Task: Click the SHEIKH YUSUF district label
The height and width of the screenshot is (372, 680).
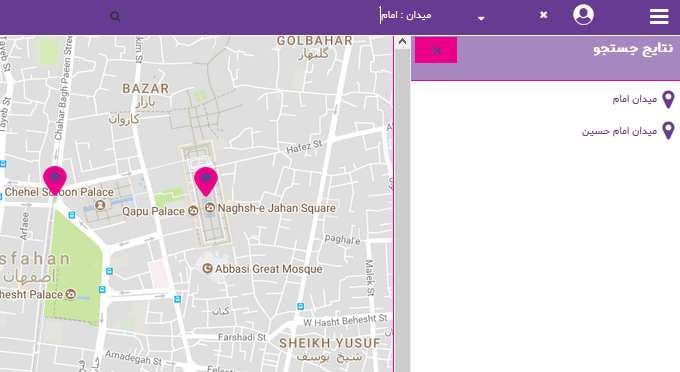Action: click(330, 343)
